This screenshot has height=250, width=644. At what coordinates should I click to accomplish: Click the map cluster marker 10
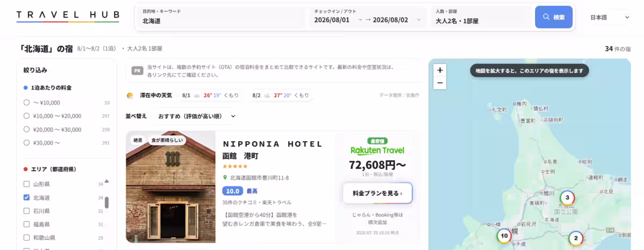503,236
